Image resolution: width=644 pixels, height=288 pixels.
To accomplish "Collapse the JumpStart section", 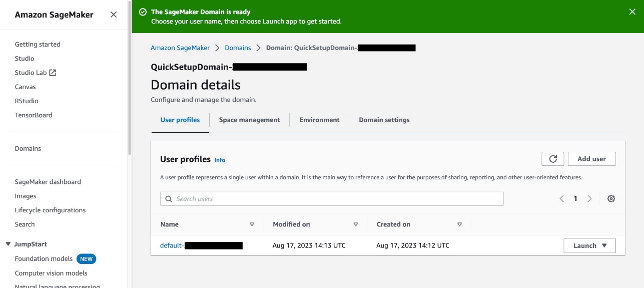I will tap(8, 244).
